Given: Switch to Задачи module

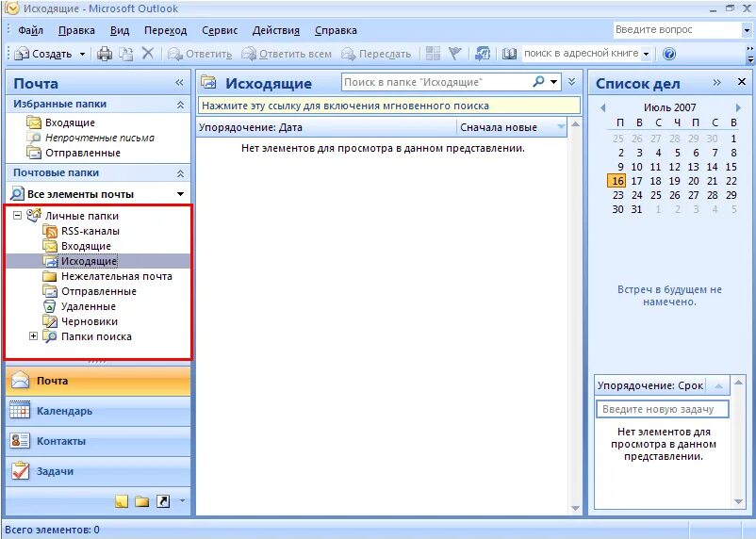Looking at the screenshot, I should (98, 471).
